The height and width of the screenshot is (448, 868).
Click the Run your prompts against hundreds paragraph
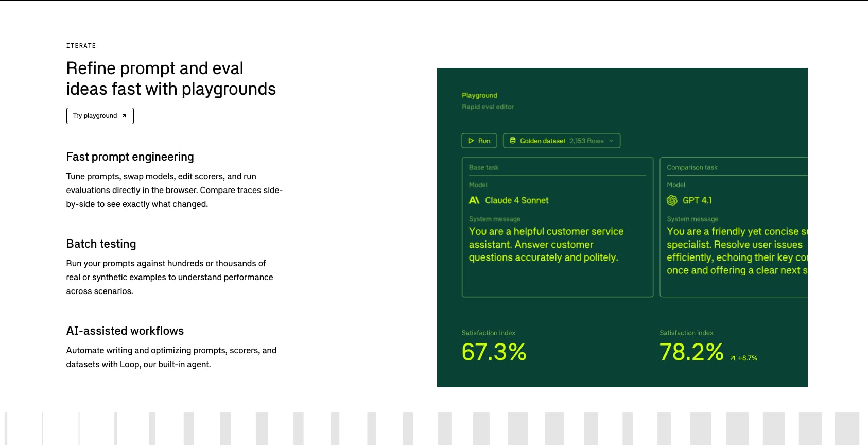[x=170, y=277]
